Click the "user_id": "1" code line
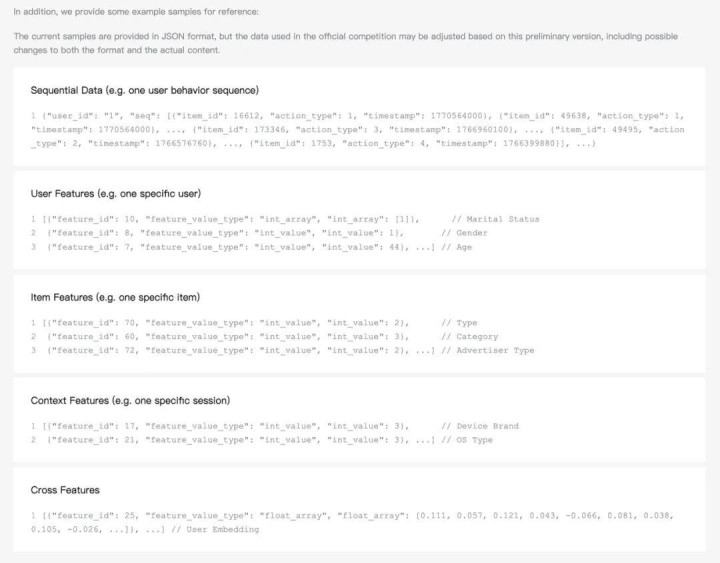 pyautogui.click(x=72, y=115)
